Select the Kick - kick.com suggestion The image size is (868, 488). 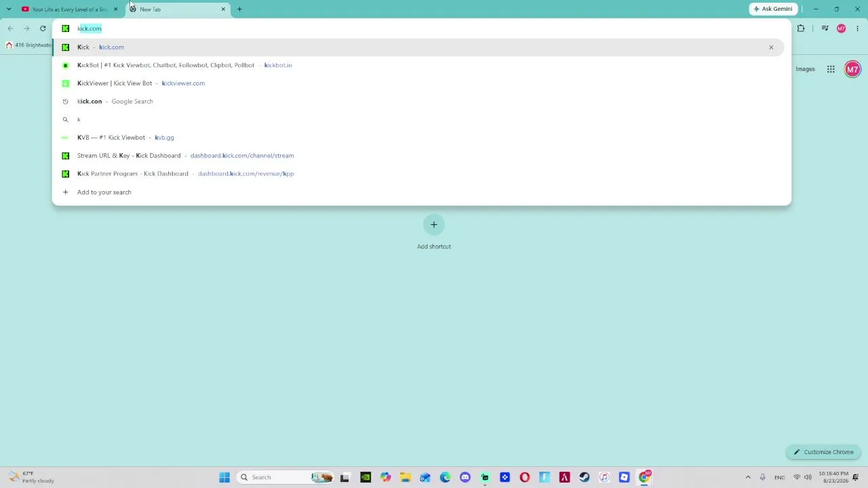(x=418, y=47)
